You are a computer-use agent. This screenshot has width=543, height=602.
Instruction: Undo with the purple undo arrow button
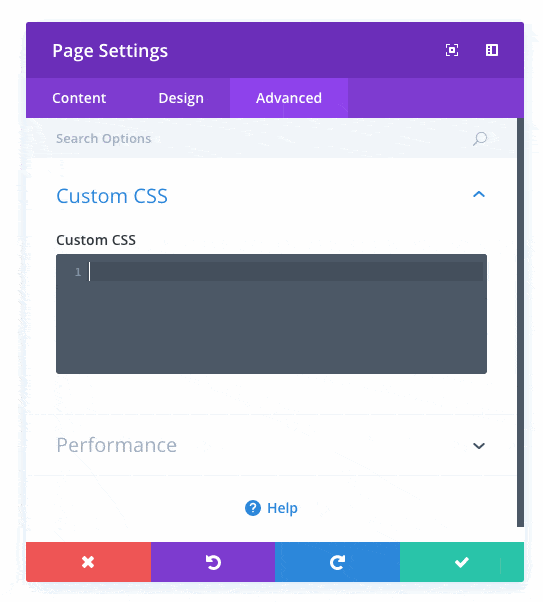click(213, 562)
